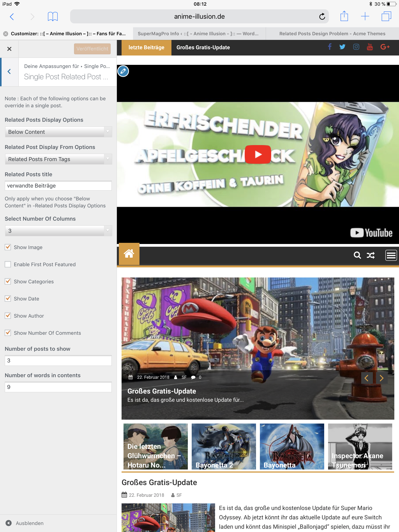Uncheck Show Number Of Comments
399x532 pixels.
pos(8,333)
